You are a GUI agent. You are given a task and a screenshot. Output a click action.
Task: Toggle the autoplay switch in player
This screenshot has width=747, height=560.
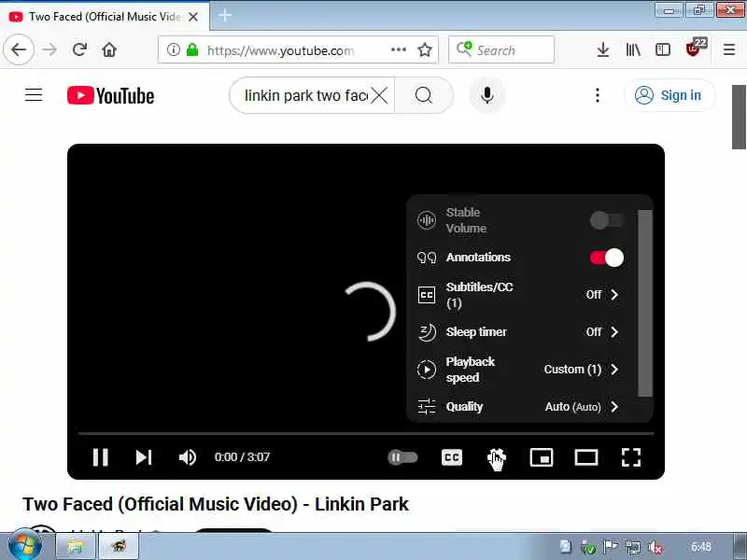[402, 457]
